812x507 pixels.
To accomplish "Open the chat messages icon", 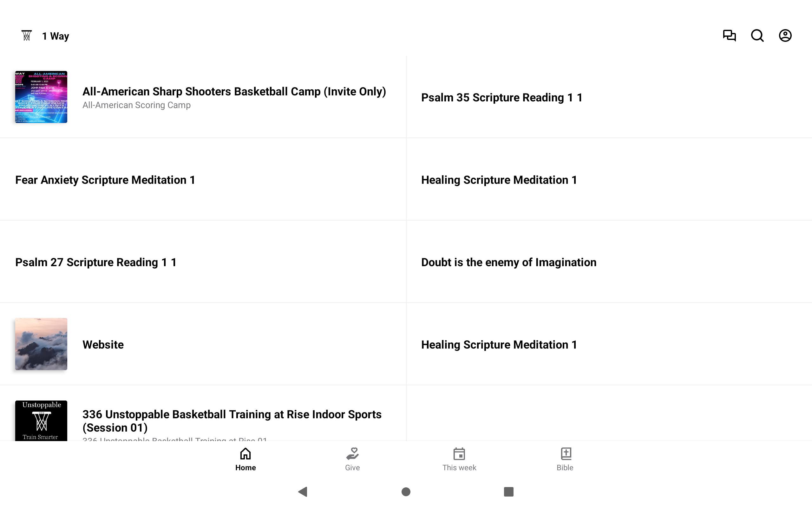I will (729, 35).
